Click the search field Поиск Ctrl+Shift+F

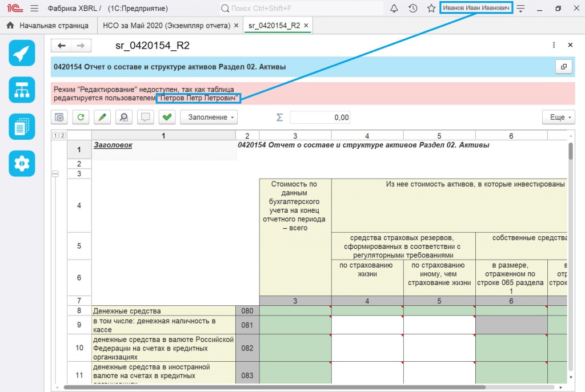(x=302, y=8)
